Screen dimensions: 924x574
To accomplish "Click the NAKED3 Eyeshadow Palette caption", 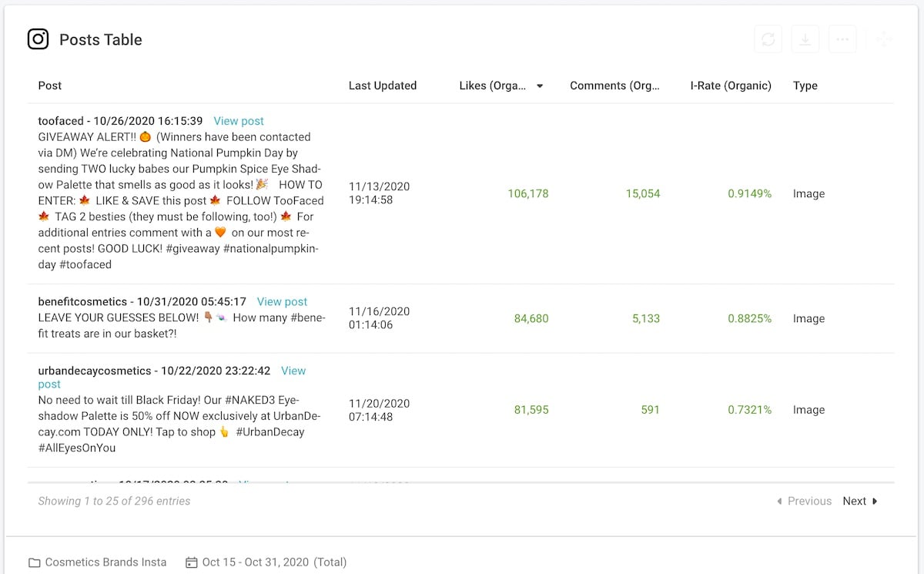I will click(x=180, y=424).
